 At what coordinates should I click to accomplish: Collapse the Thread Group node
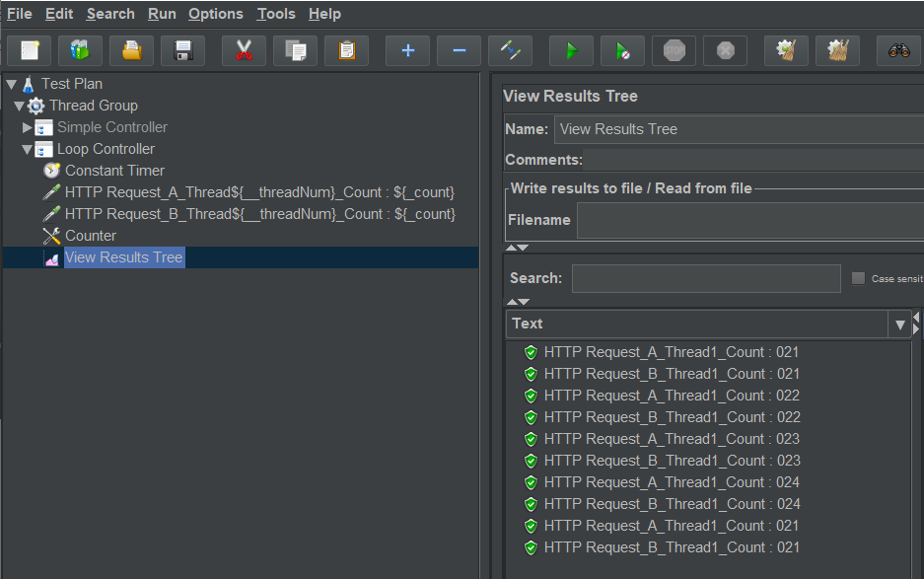click(x=19, y=107)
